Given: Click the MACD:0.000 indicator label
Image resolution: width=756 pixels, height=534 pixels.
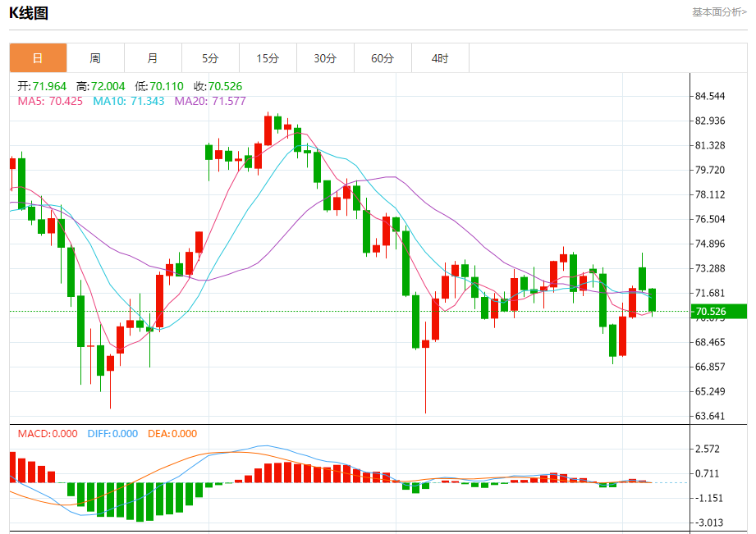Looking at the screenshot, I should click(48, 434).
